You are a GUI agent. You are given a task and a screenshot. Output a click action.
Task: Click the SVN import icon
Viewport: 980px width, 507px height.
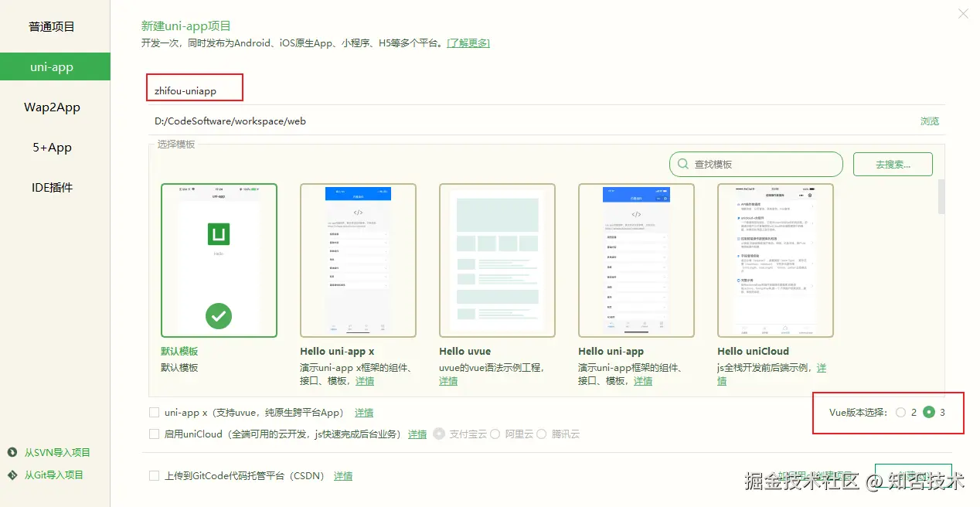point(12,453)
